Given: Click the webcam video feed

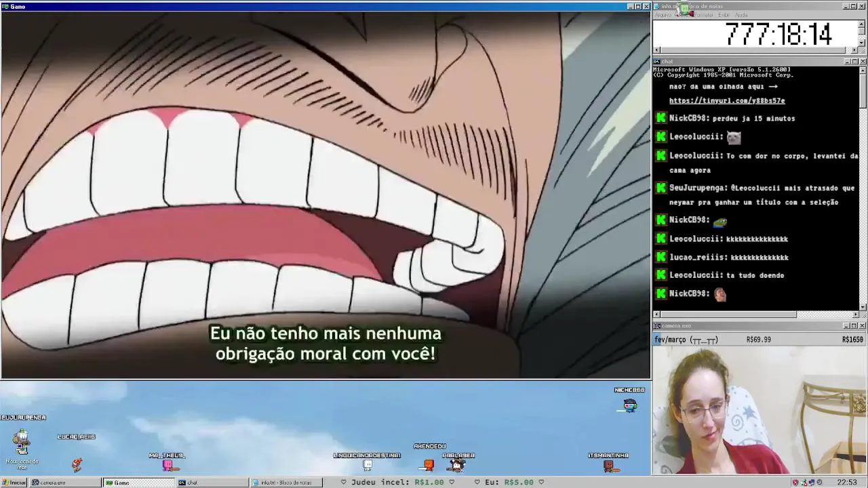Looking at the screenshot, I should 759,410.
